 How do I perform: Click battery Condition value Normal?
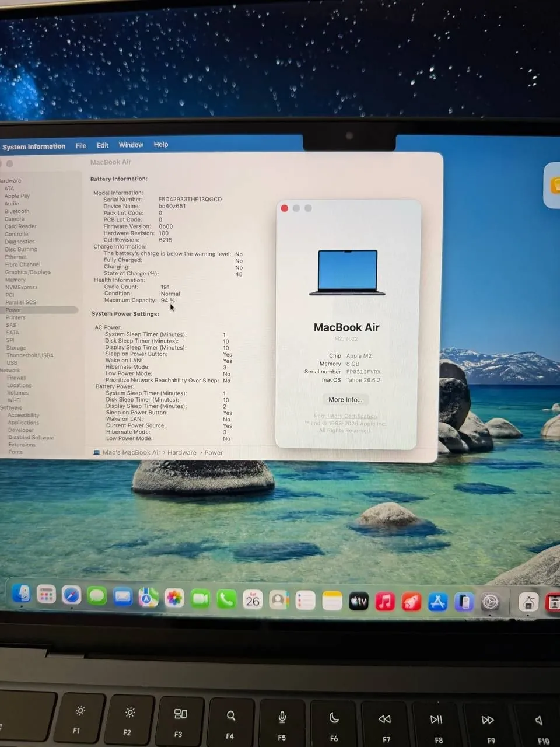point(170,294)
